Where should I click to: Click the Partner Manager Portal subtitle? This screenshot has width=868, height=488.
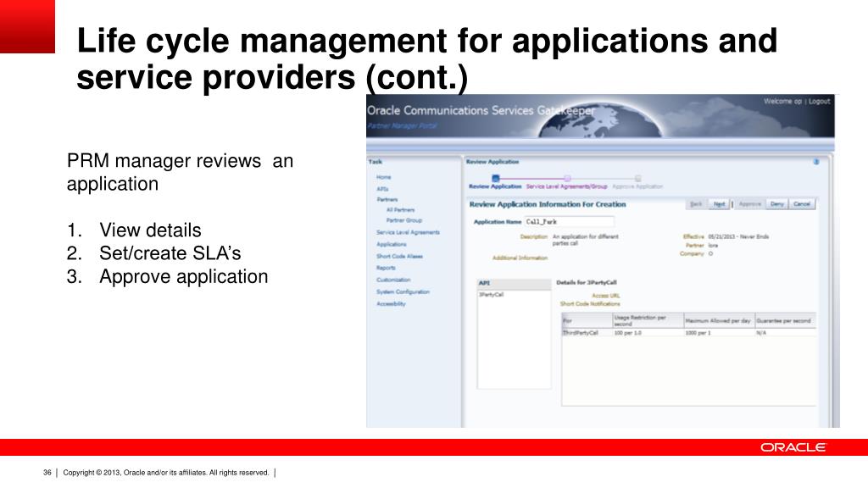pos(402,126)
